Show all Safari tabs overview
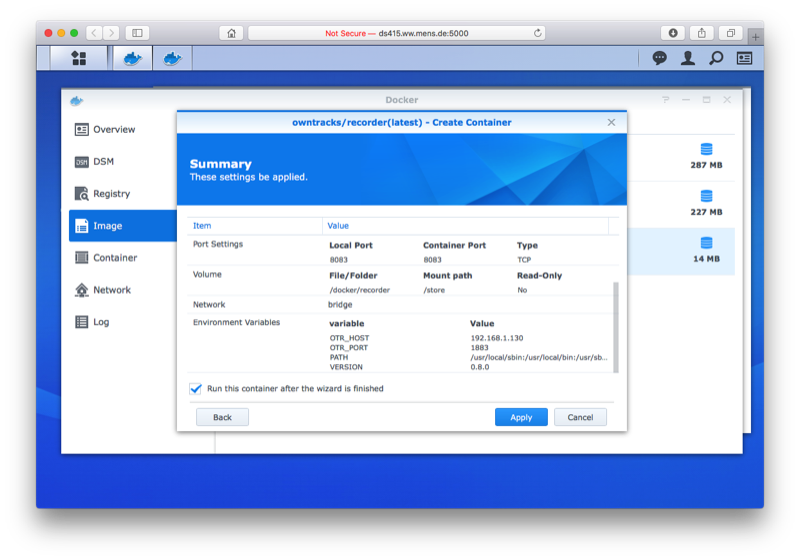The width and height of the screenshot is (800, 560). click(731, 33)
